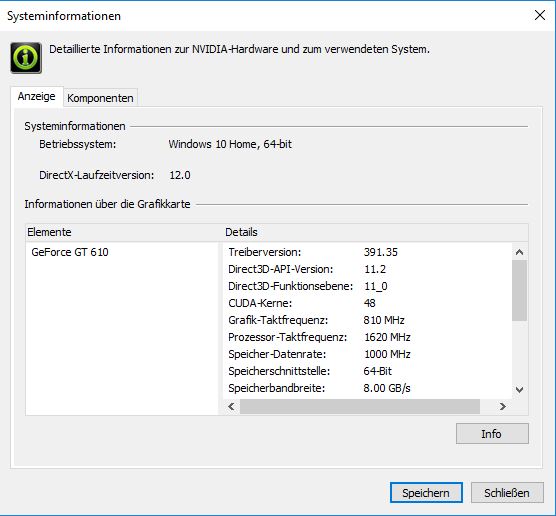Select the Direct3D-Funktionsebene: label
This screenshot has width=556, height=516.
coord(290,286)
